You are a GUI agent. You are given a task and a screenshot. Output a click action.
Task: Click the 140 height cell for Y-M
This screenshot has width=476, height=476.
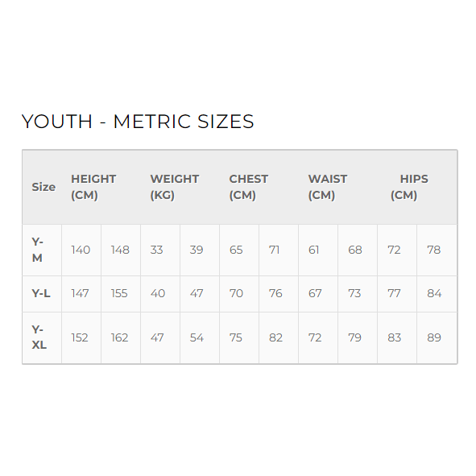click(81, 250)
